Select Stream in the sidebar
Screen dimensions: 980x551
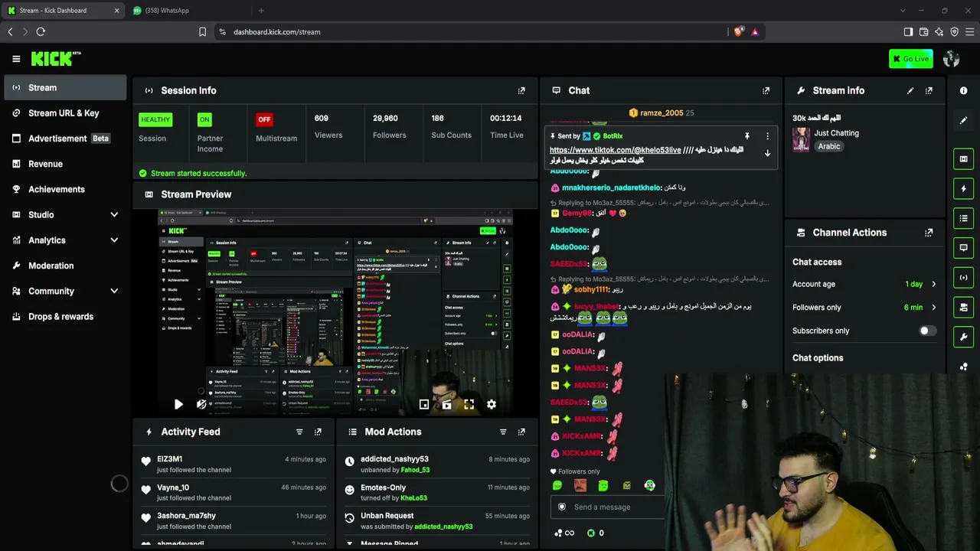pyautogui.click(x=65, y=87)
